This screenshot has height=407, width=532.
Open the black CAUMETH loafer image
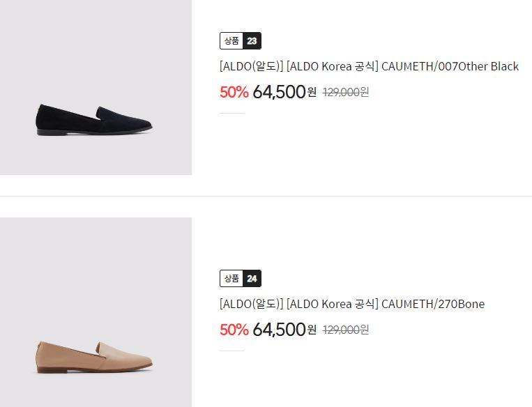pyautogui.click(x=96, y=87)
